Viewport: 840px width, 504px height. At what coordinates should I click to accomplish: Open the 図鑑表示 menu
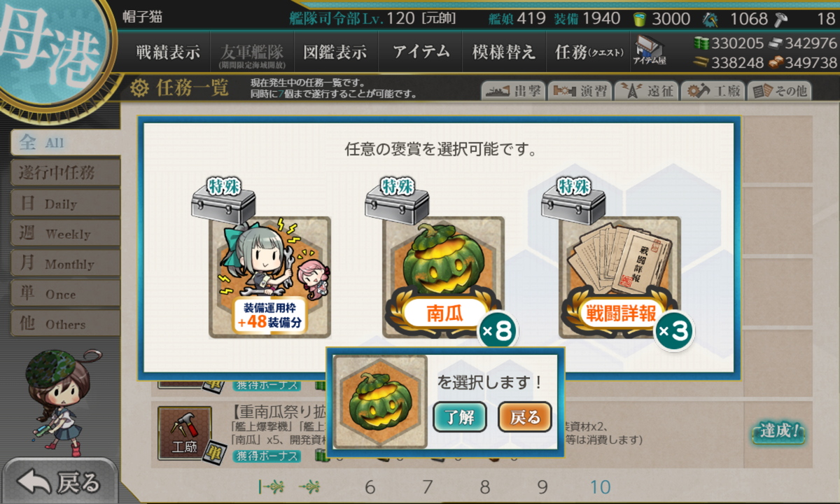coord(335,52)
